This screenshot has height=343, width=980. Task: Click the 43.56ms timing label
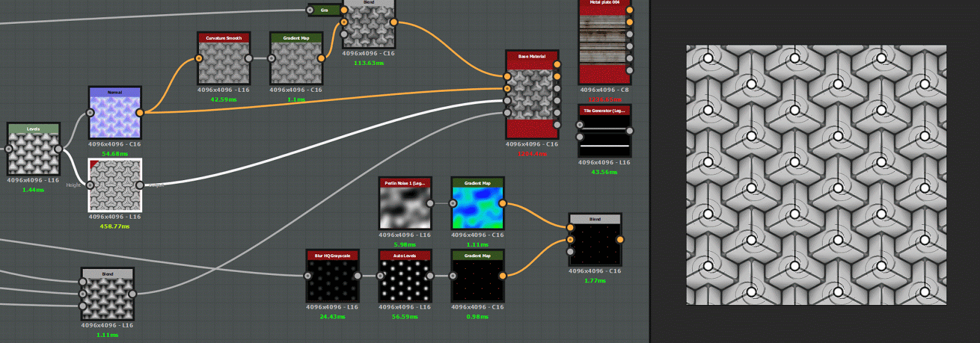coord(604,172)
